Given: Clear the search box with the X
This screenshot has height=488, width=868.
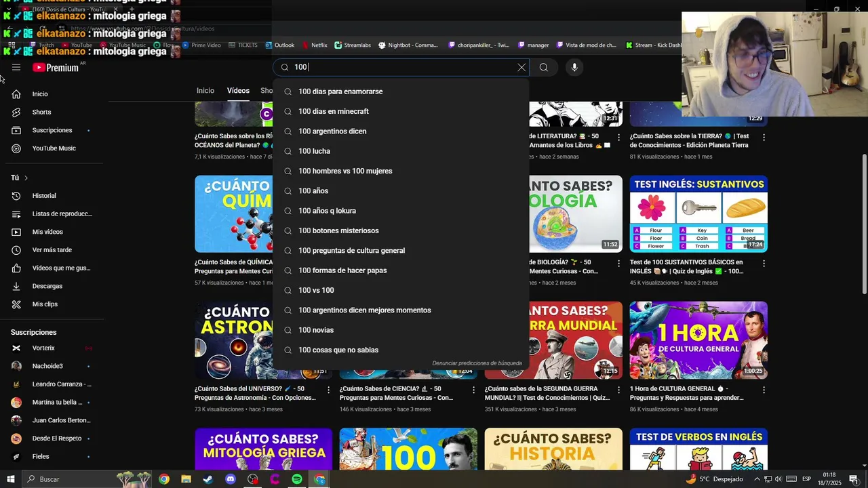Looking at the screenshot, I should click(521, 67).
